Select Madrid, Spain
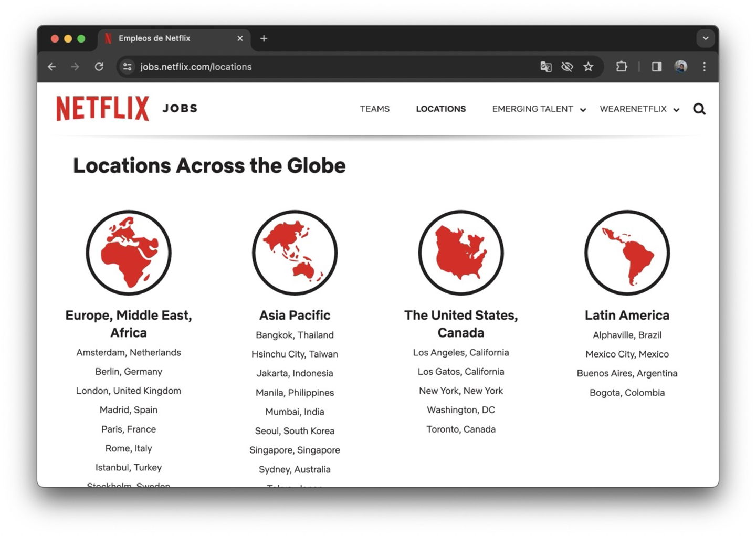756x536 pixels. coord(129,410)
